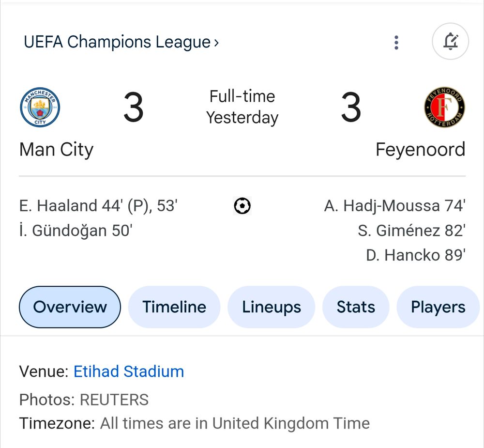The width and height of the screenshot is (484, 448).
Task: Click the Manchester City crest logo
Action: click(40, 107)
